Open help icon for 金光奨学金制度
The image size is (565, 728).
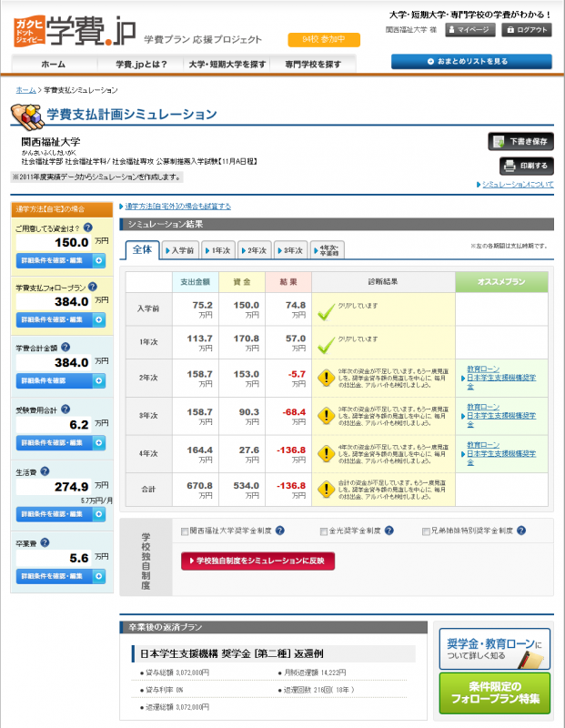[389, 531]
